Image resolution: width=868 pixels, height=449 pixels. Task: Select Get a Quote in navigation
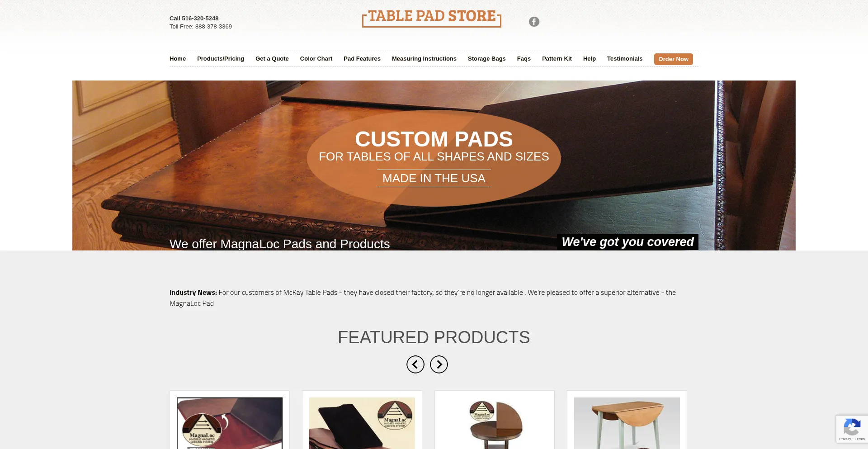point(272,59)
